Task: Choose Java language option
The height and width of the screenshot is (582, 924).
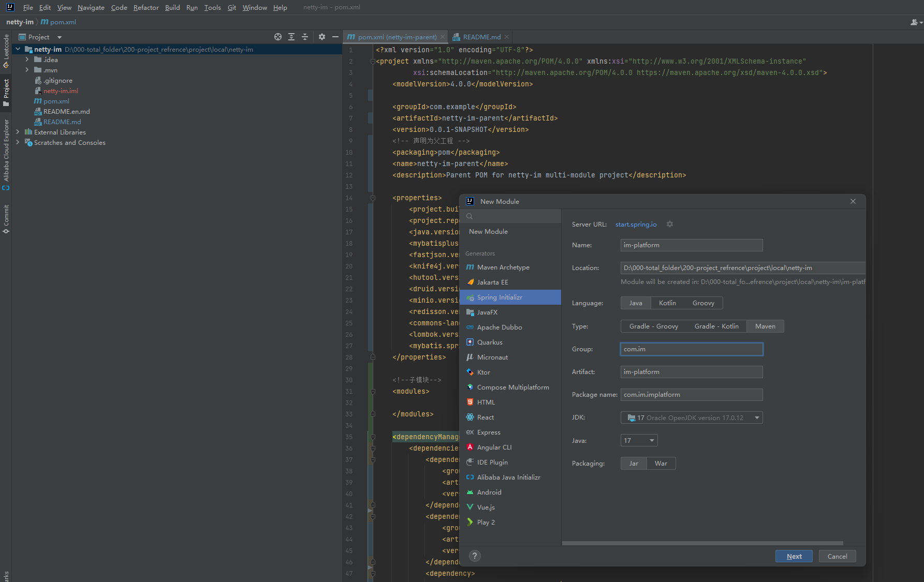Action: pyautogui.click(x=636, y=303)
